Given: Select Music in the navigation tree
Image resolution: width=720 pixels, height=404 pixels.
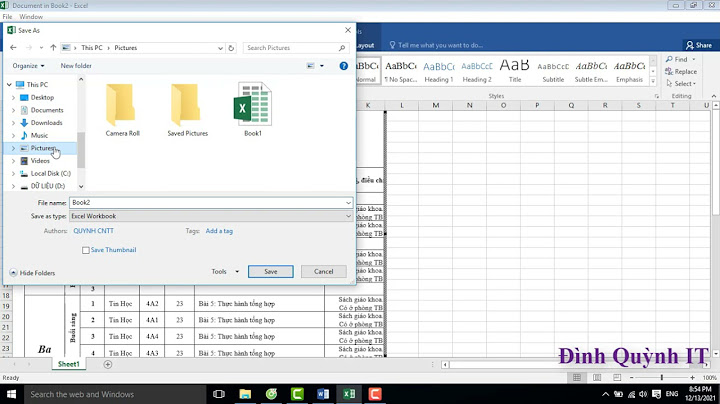Looking at the screenshot, I should point(39,135).
